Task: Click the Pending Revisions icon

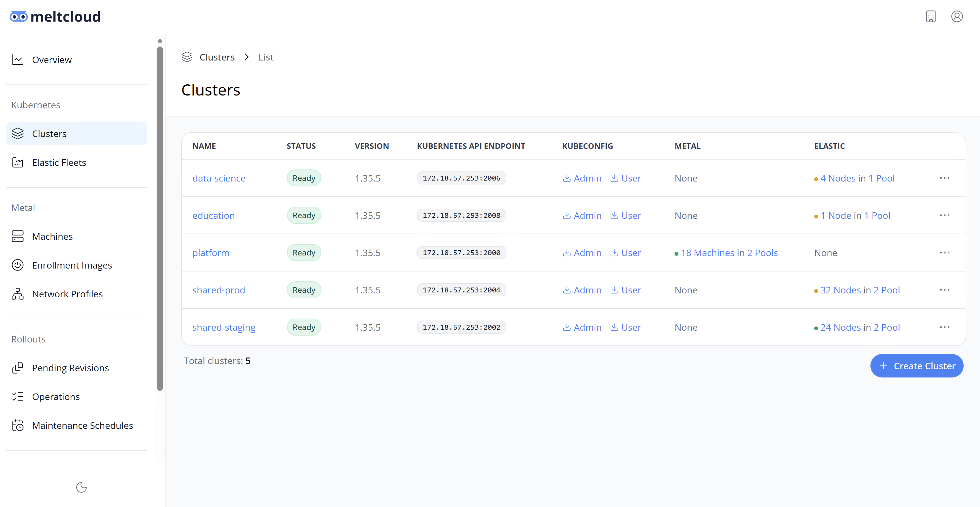Action: click(18, 368)
